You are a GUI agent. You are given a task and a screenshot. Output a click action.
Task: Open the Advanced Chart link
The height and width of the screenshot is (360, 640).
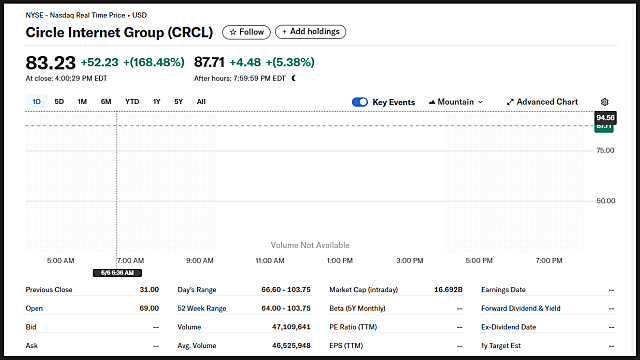coord(542,102)
